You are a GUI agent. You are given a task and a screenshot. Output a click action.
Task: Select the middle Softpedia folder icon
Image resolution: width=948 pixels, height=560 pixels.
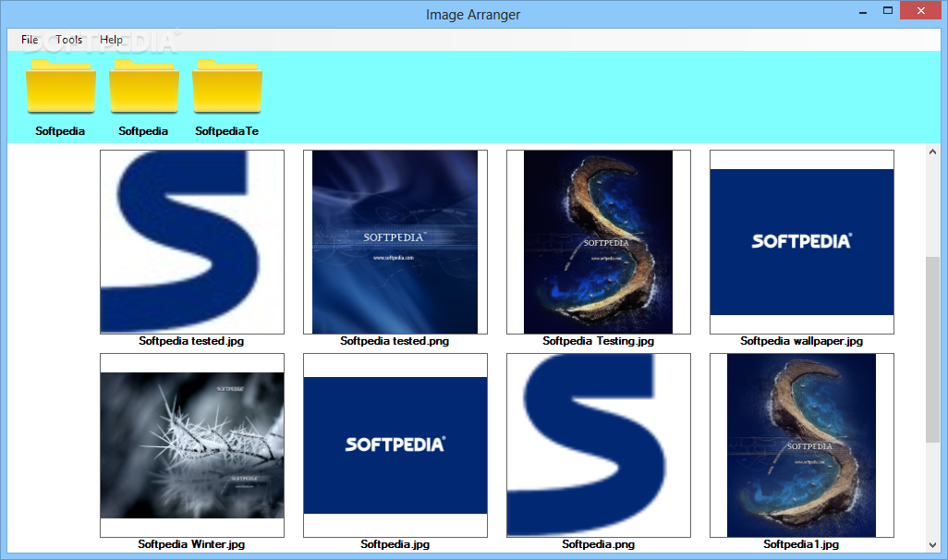pos(144,86)
